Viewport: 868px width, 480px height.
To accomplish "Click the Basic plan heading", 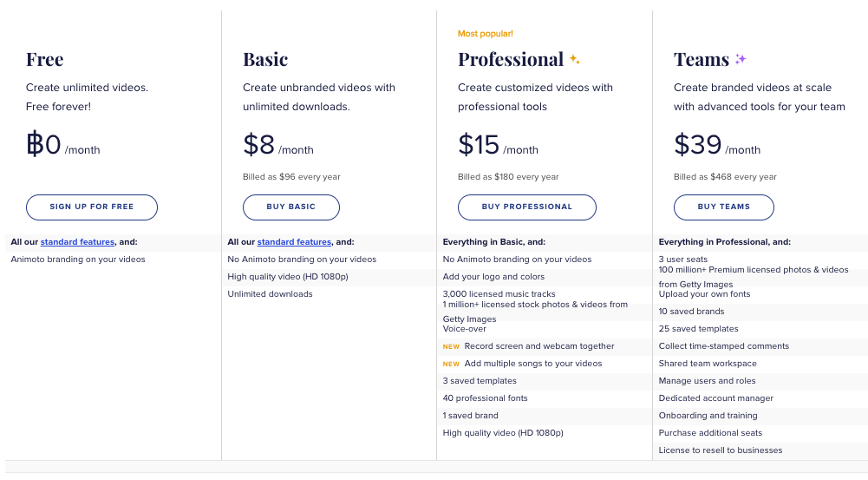I will (x=265, y=60).
